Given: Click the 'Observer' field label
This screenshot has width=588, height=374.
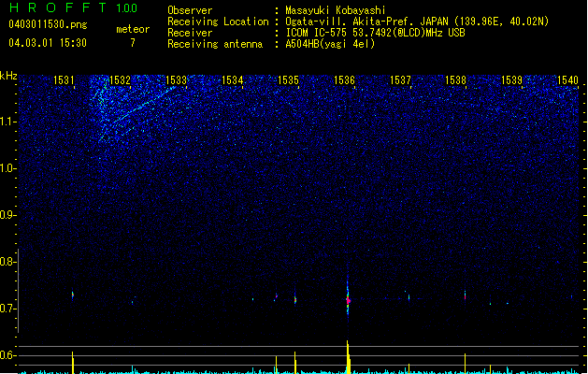Looking at the screenshot, I should (x=190, y=10).
